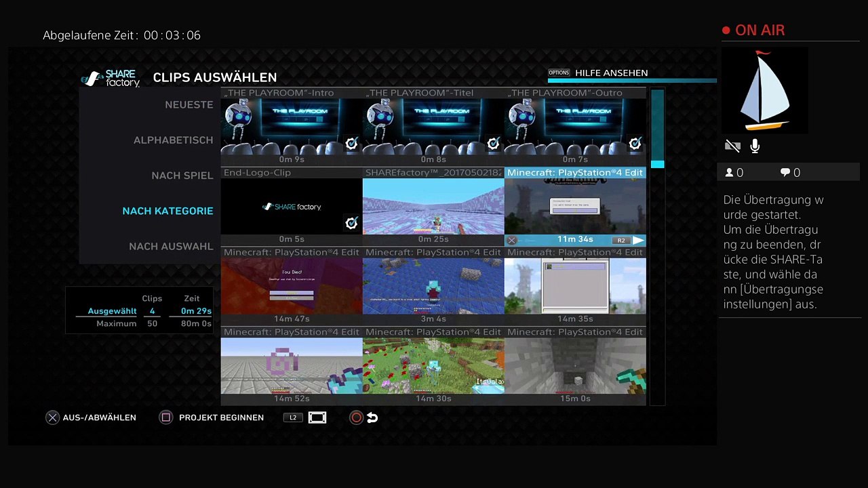
Task: Click the red ON AIR indicator
Action: pyautogui.click(x=726, y=30)
